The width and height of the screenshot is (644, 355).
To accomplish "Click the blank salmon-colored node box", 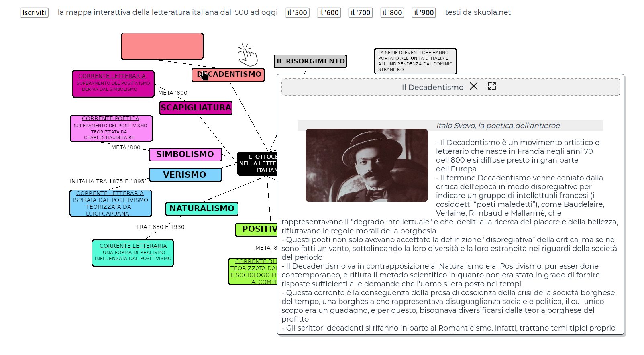I will coord(162,46).
